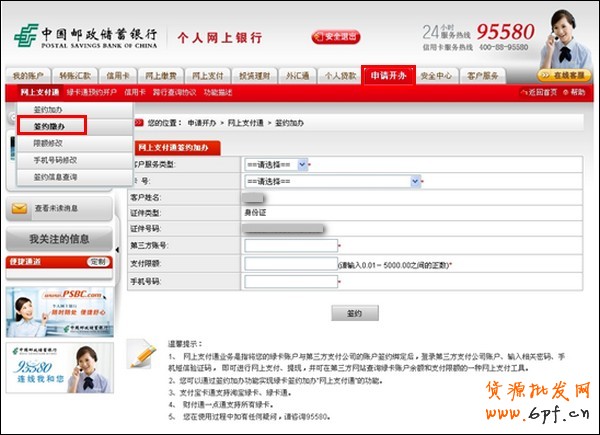The width and height of the screenshot is (600, 435).
Task: Click the 支付限额 input field
Action: (x=290, y=264)
